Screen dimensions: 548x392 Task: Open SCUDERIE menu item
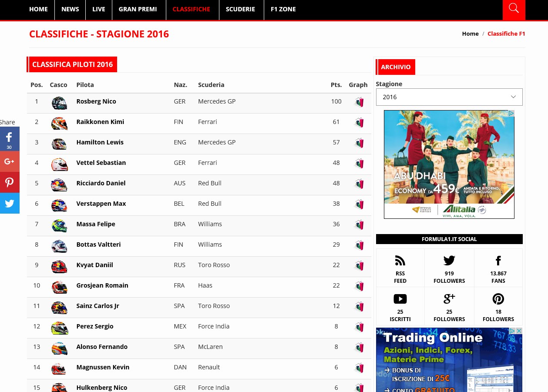pos(240,9)
